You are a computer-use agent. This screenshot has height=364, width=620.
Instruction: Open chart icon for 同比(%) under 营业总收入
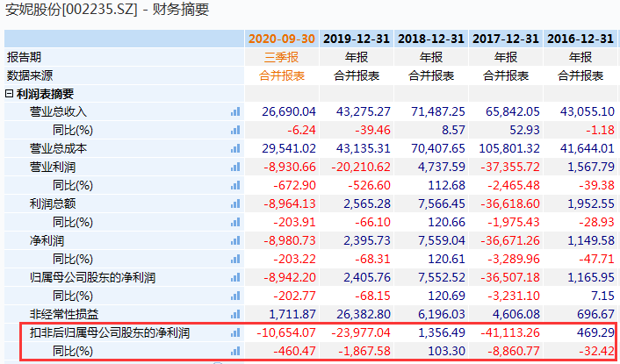coord(235,131)
